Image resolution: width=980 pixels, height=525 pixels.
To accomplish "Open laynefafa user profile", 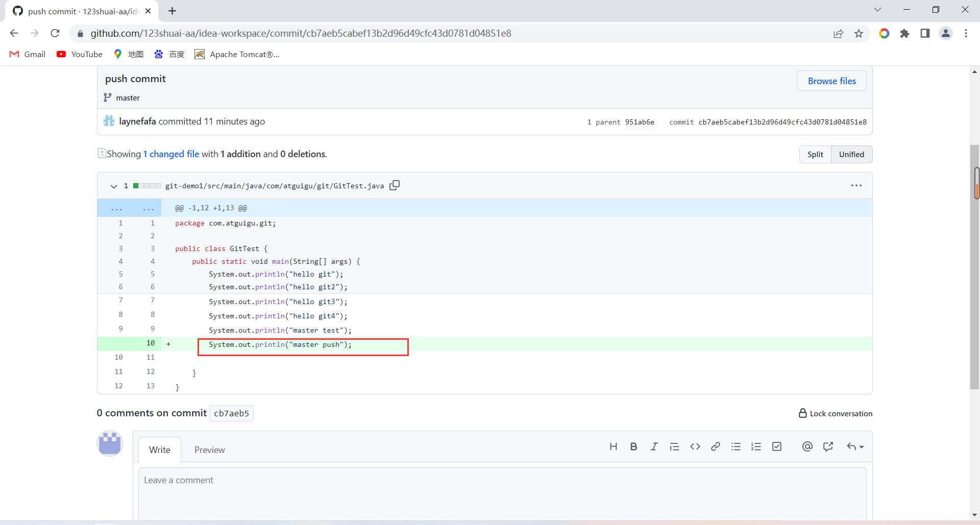I will [137, 121].
